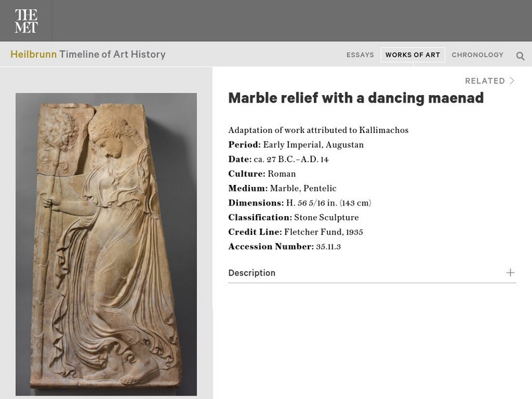This screenshot has width=532, height=399.
Task: Switch to the Chronology tab
Action: [x=477, y=55]
